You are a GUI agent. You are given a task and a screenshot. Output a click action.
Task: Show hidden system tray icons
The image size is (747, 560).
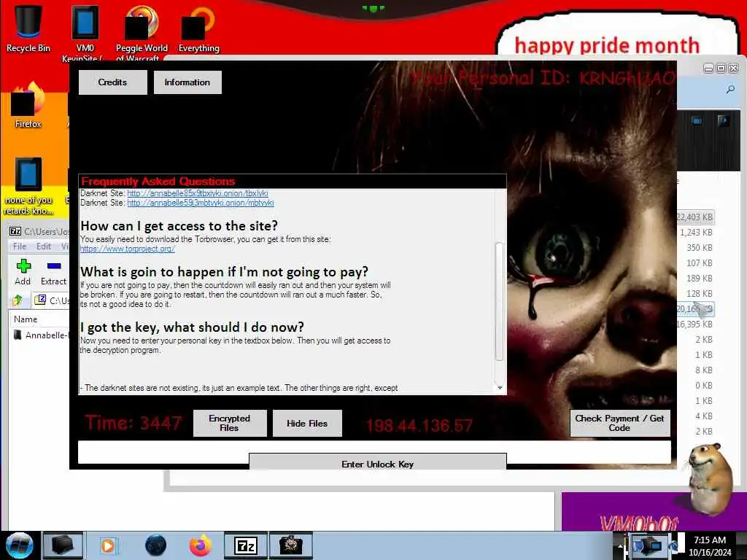point(620,545)
